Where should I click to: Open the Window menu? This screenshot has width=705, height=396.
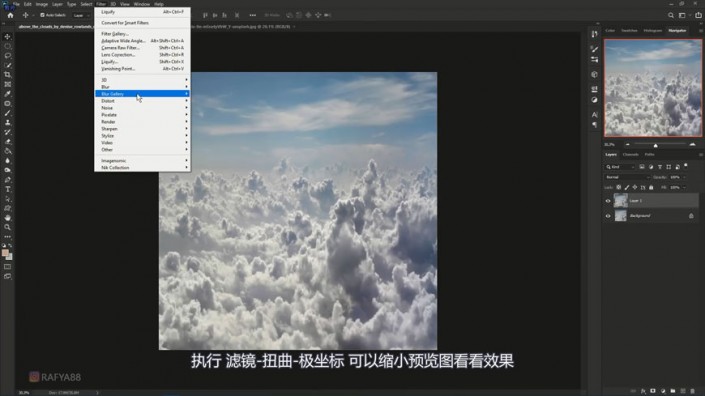(142, 4)
